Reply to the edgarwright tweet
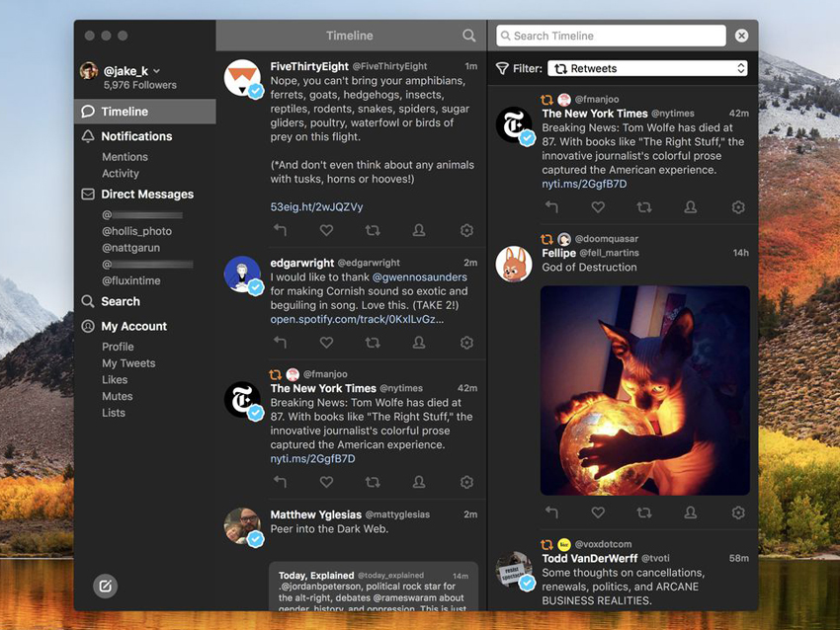Viewport: 840px width, 630px height. (x=281, y=343)
